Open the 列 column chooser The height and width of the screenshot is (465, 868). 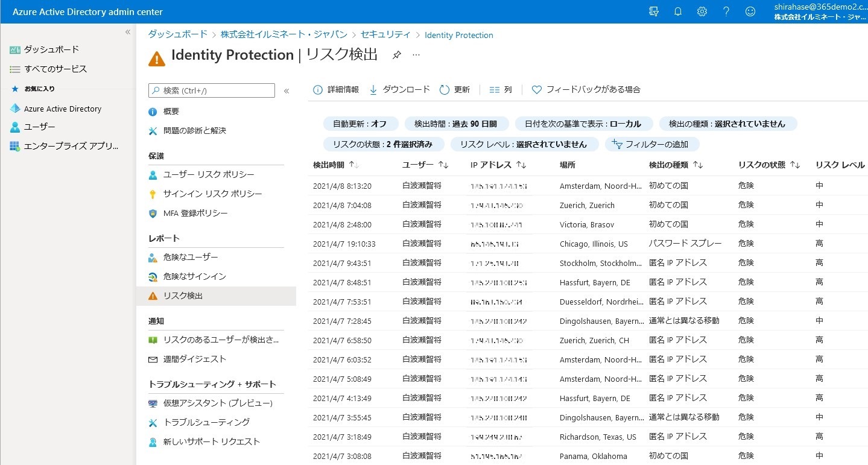point(501,89)
